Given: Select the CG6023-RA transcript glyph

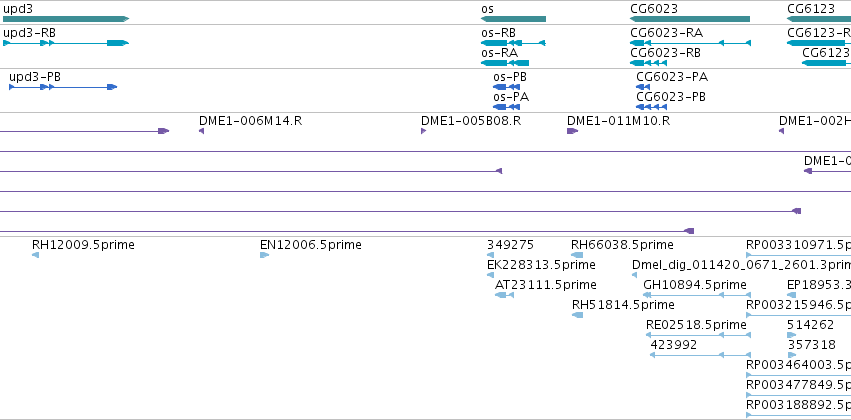Looking at the screenshot, I should (690, 43).
